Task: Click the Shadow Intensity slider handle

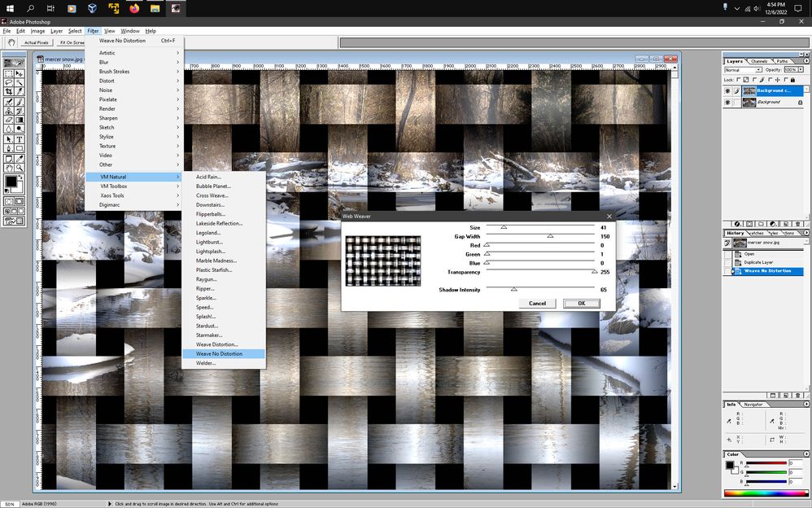Action: coord(513,289)
